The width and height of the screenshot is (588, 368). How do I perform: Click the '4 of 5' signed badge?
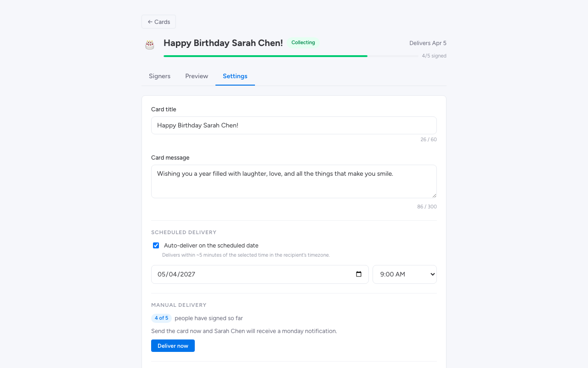click(161, 318)
